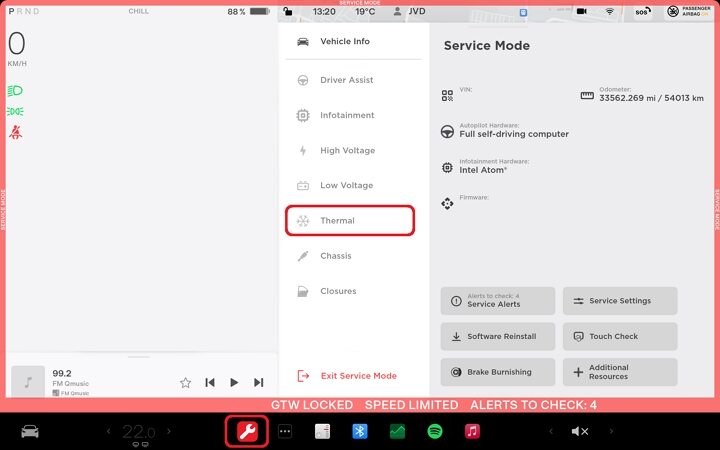This screenshot has width=720, height=450.
Task: Mute the volume speaker icon
Action: [579, 432]
